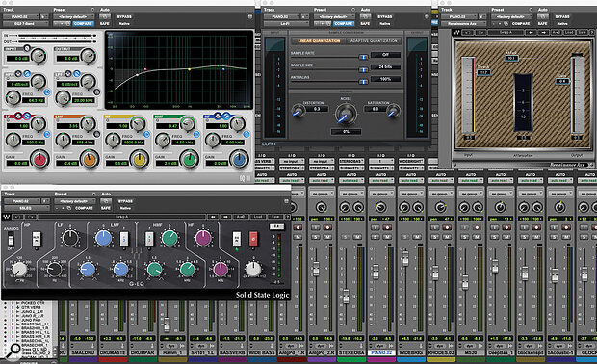Click COMPARE in the EQ3 window
The width and height of the screenshot is (597, 364).
tap(83, 24)
